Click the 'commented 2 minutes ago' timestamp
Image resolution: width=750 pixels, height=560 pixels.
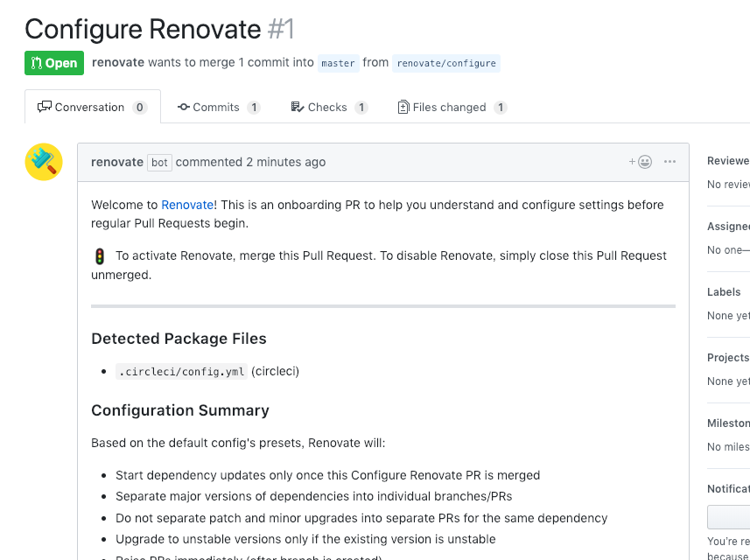coord(250,162)
